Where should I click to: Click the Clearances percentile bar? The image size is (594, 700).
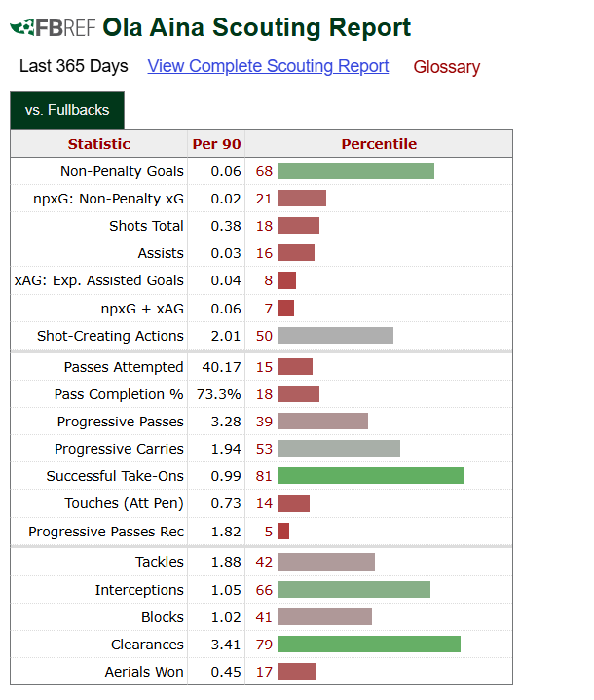coord(368,645)
